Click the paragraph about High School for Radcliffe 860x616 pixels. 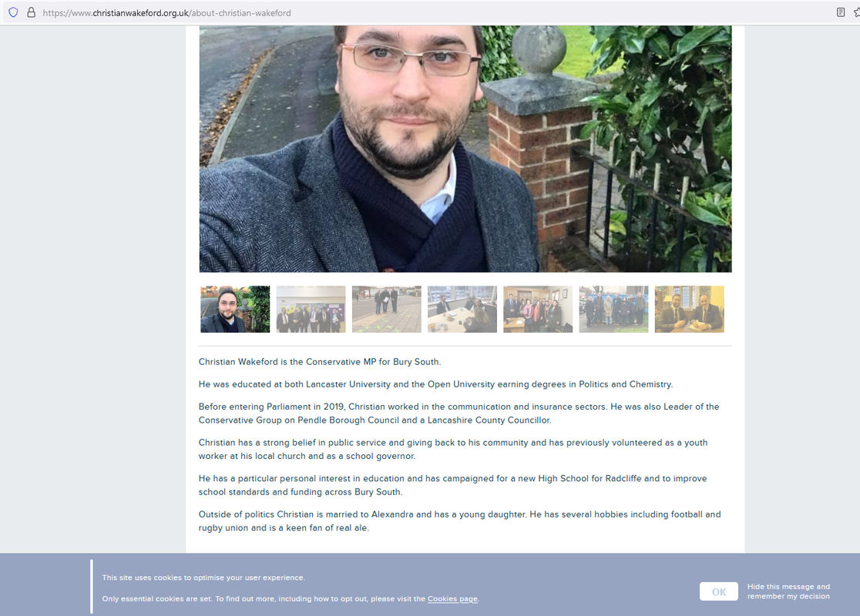click(x=452, y=485)
